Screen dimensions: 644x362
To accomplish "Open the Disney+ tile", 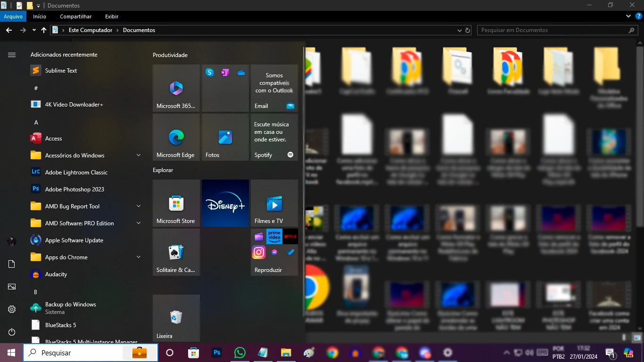I will [225, 203].
